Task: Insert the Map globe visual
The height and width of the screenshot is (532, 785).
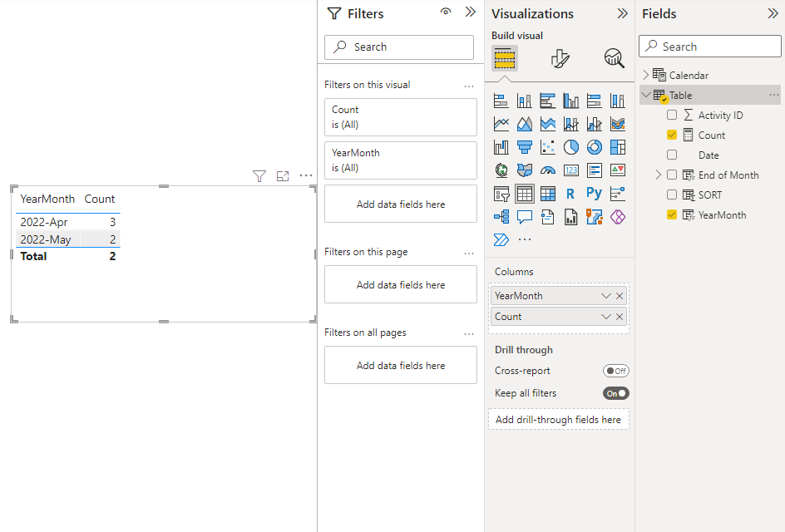Action: tap(501, 170)
